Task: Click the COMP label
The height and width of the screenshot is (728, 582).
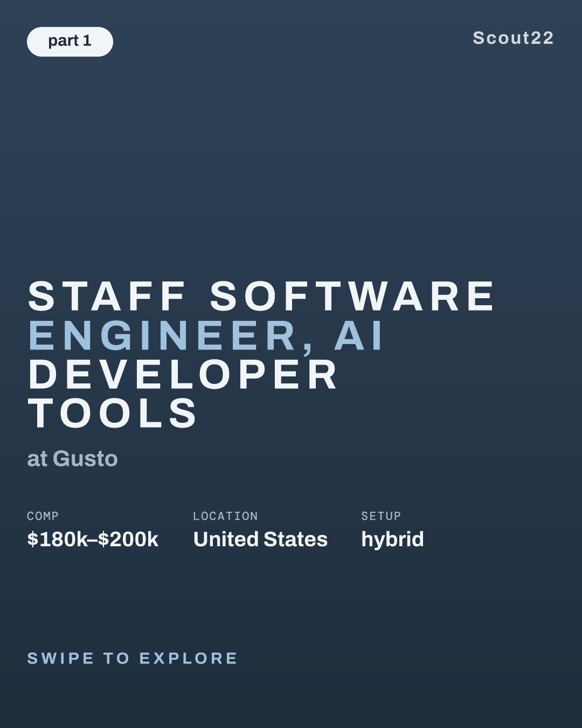Action: (43, 516)
